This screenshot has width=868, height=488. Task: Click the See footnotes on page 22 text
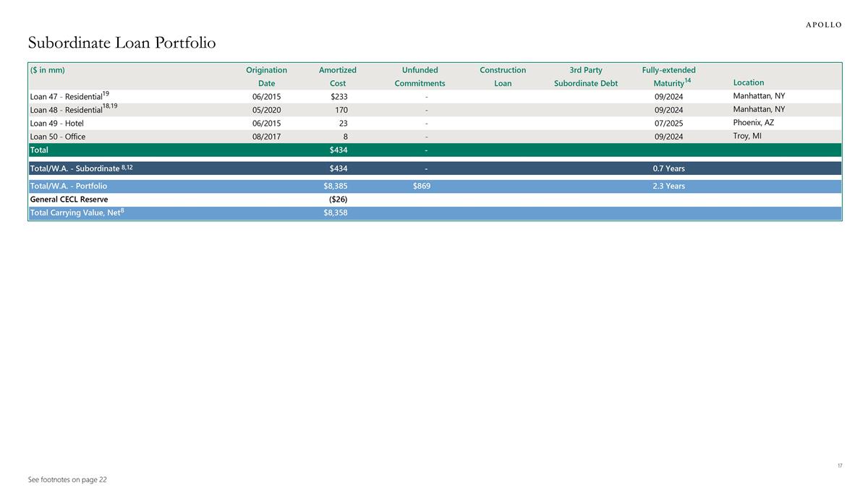click(x=67, y=479)
